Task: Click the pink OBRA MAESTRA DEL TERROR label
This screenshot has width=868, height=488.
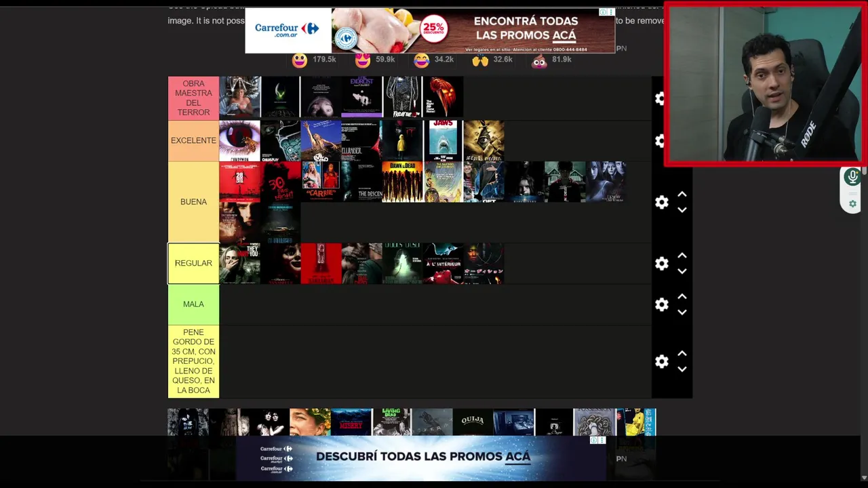Action: 193,98
